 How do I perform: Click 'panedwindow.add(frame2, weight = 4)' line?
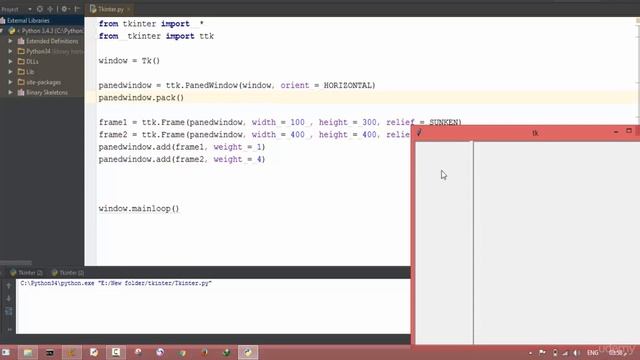tap(182, 159)
